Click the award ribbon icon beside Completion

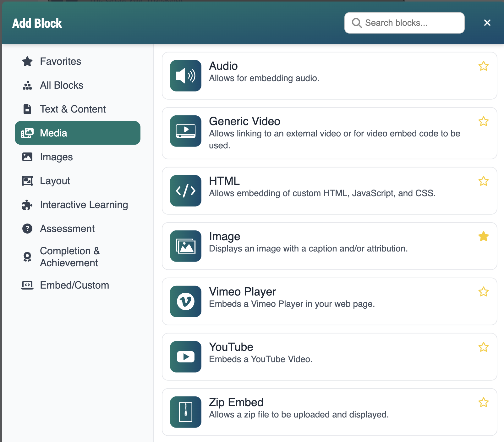[x=27, y=257]
